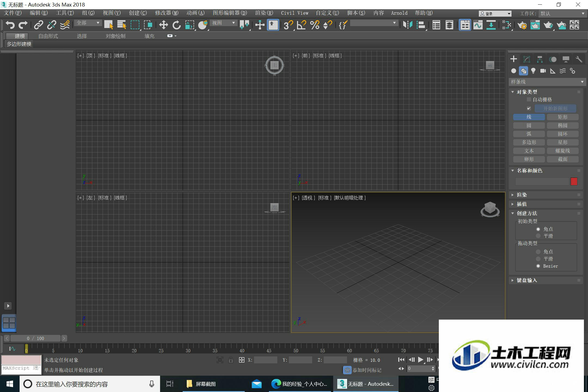The image size is (588, 392).
Task: Select the Link tool icon
Action: pos(38,25)
